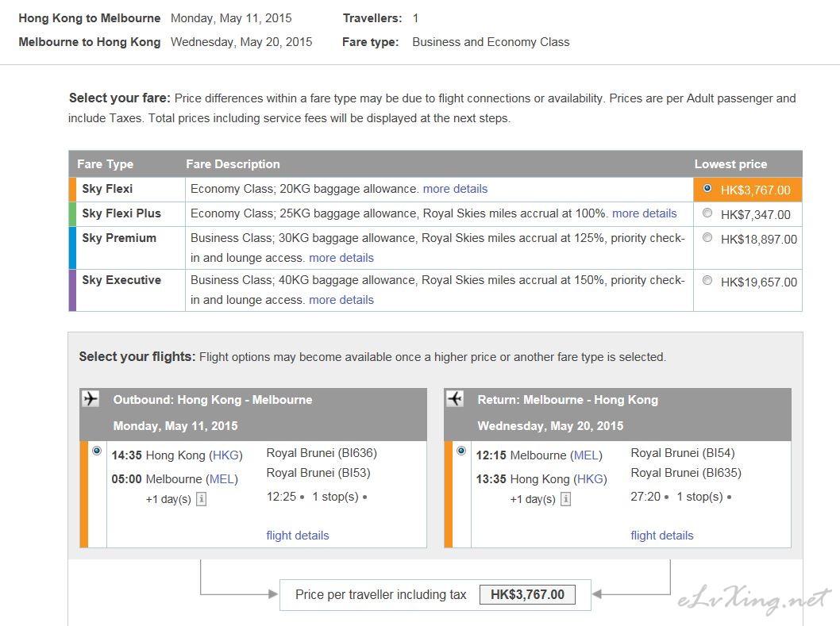Select the Sky Flexi HK$3,767.00 fare radio
Image resolution: width=840 pixels, height=626 pixels.
pyautogui.click(x=707, y=189)
